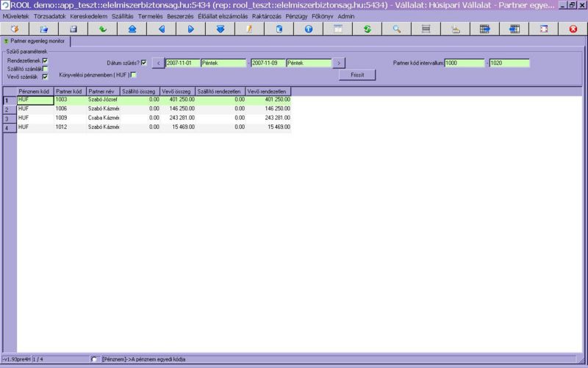This screenshot has width=588, height=368.
Task: Click the blue info circle icon
Action: tap(308, 29)
